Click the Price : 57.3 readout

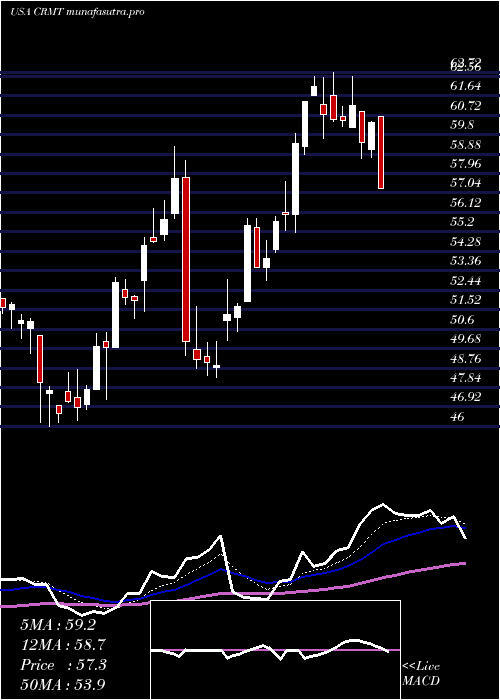click(x=63, y=665)
